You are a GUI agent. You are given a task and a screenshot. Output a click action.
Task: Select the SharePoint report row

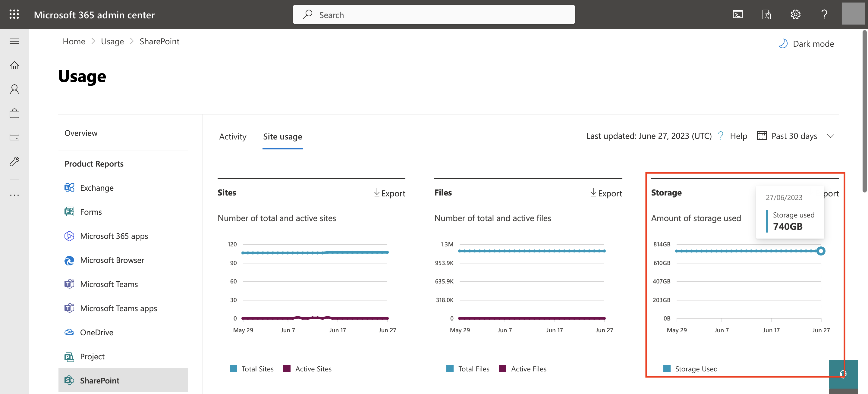[123, 380]
